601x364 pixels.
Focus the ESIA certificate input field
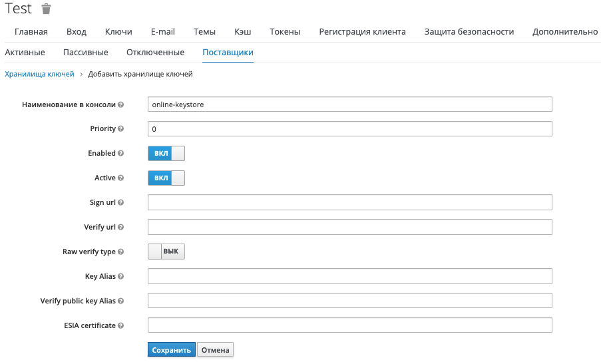[349, 325]
